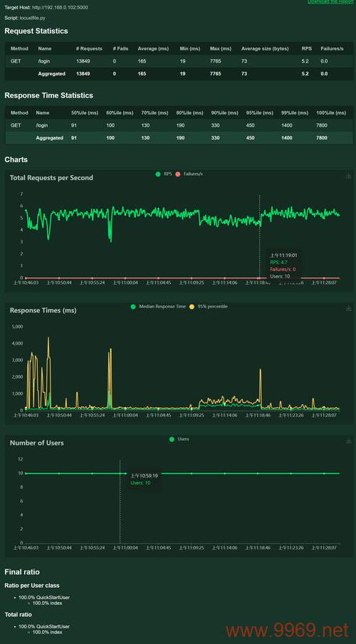Click the '95%ile (ms)' column header
356x644 pixels.
point(259,112)
